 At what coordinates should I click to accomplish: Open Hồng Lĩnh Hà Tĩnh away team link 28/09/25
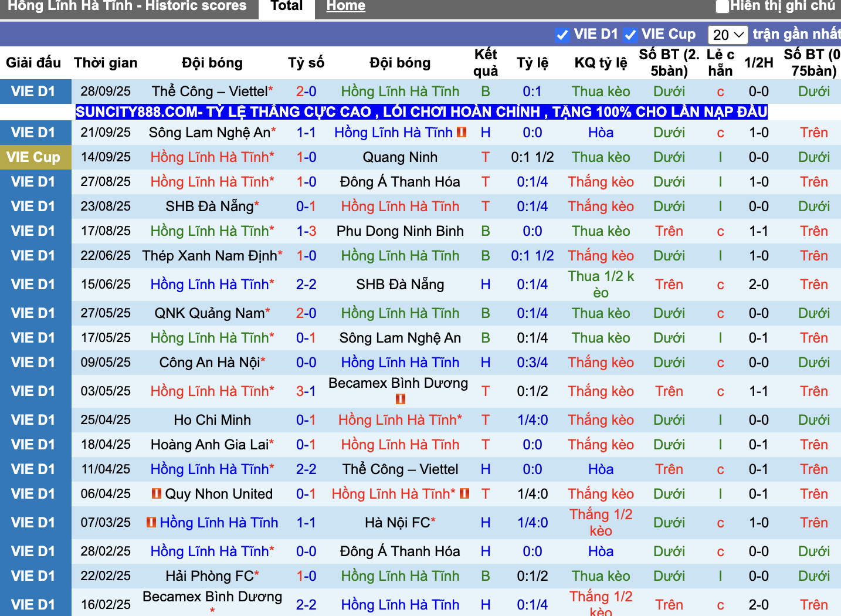[x=400, y=92]
